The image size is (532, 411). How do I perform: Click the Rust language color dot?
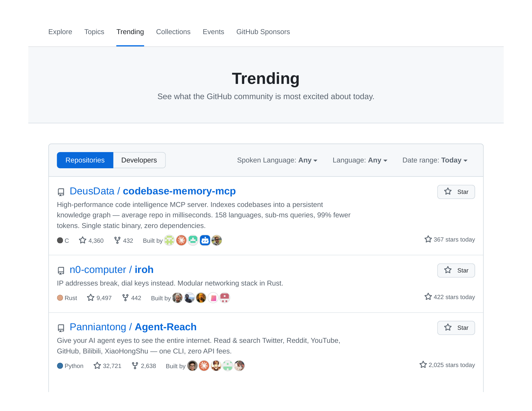(x=60, y=298)
